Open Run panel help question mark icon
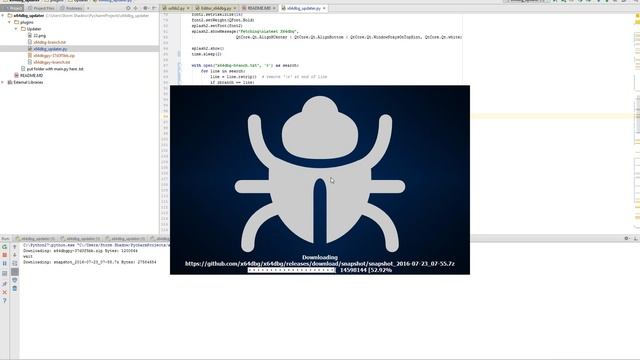This screenshot has height=360, width=640. (4, 301)
